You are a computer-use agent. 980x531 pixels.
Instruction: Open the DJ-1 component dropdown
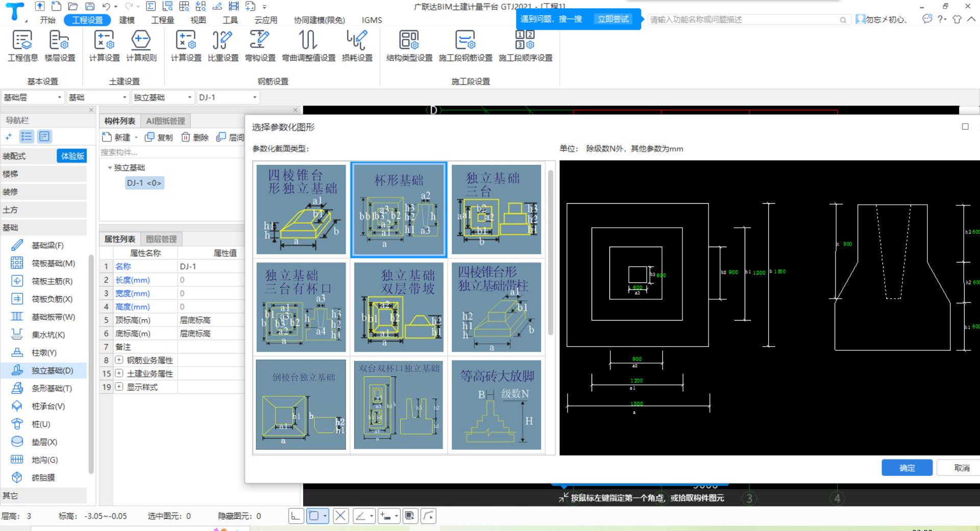[x=228, y=98]
